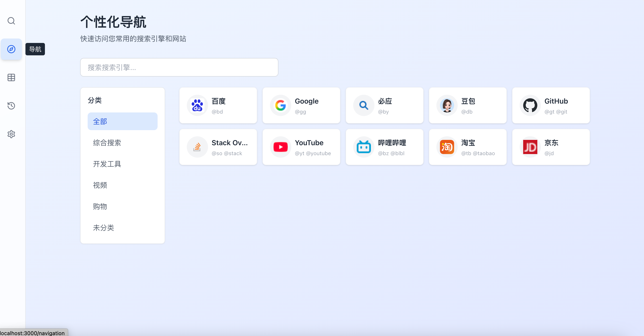Click the 个性化导航 page heading
This screenshot has height=336, width=644.
pyautogui.click(x=113, y=22)
